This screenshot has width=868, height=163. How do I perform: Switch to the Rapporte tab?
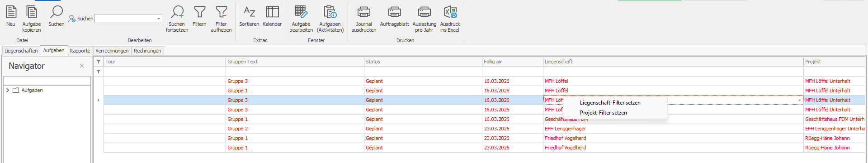(x=80, y=51)
